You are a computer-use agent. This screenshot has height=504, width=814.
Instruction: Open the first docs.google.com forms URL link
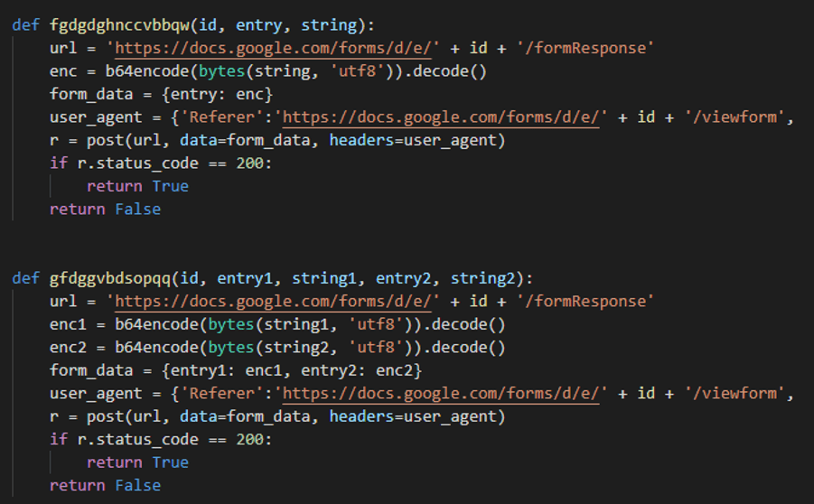[x=273, y=48]
